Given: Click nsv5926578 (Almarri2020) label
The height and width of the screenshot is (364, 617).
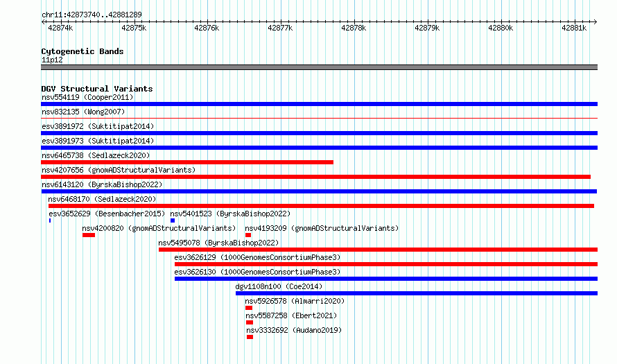Looking at the screenshot, I should (x=295, y=301).
